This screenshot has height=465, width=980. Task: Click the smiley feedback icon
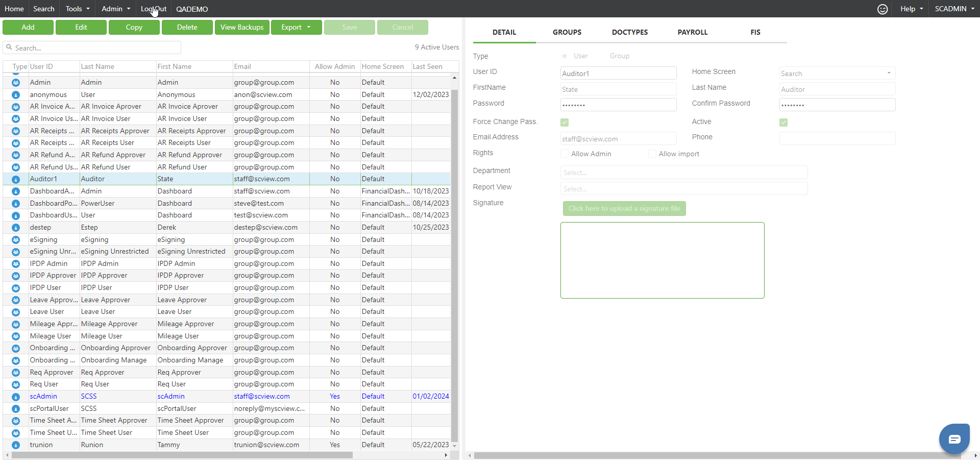(x=883, y=9)
